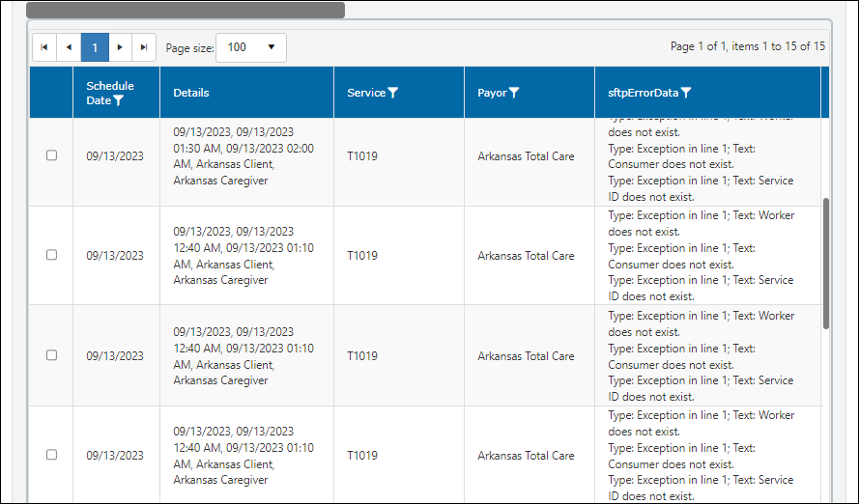Open the Payor column filter

point(514,93)
